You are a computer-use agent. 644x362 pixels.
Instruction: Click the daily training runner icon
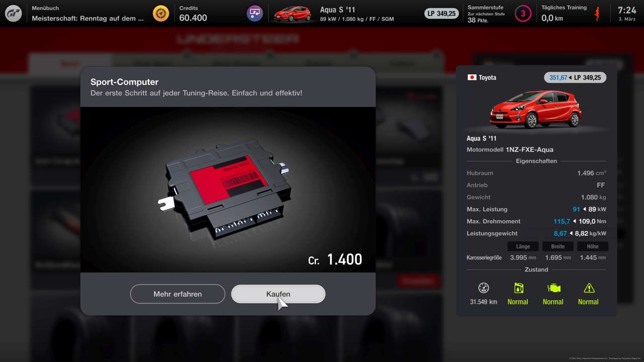(x=598, y=14)
